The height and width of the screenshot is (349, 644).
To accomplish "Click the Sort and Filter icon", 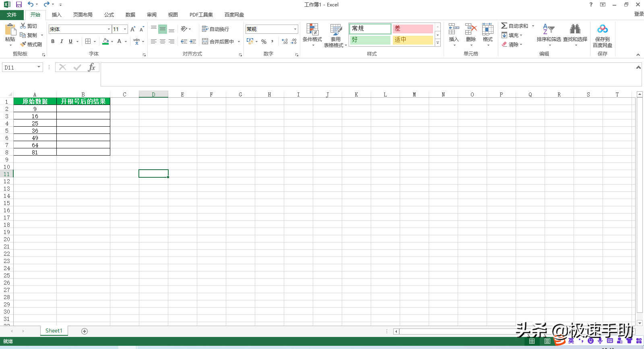I will (549, 29).
